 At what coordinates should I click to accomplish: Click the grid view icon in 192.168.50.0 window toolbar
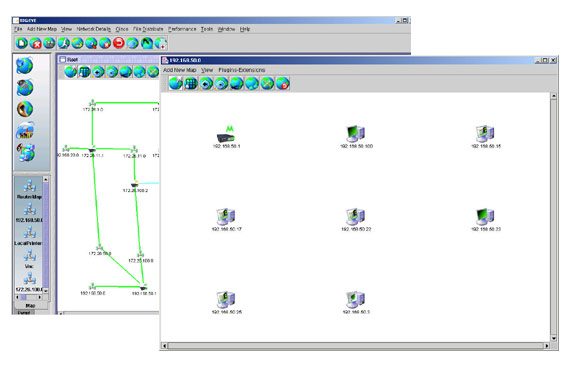191,83
